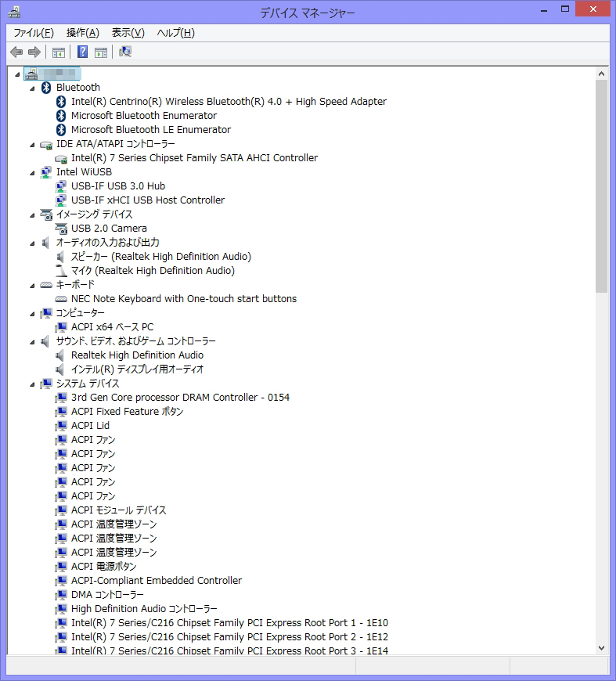Image resolution: width=616 pixels, height=681 pixels.
Task: Open the Help question mark toolbar icon
Action: [82, 52]
